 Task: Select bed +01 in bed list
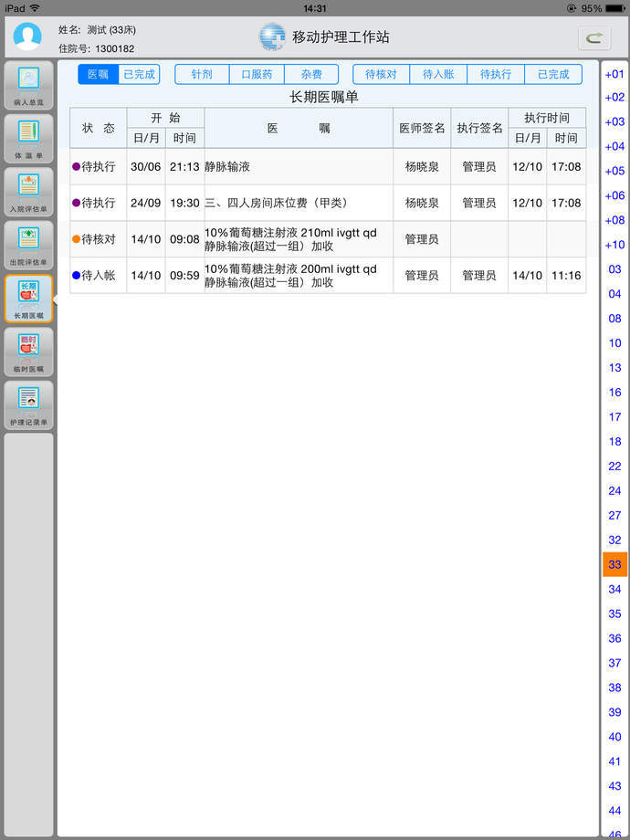pos(615,74)
